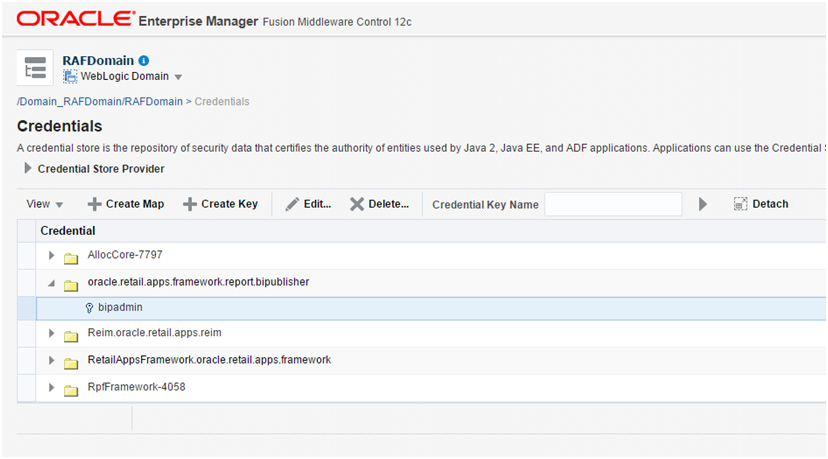
Task: Click the Create Key button
Action: pos(220,204)
